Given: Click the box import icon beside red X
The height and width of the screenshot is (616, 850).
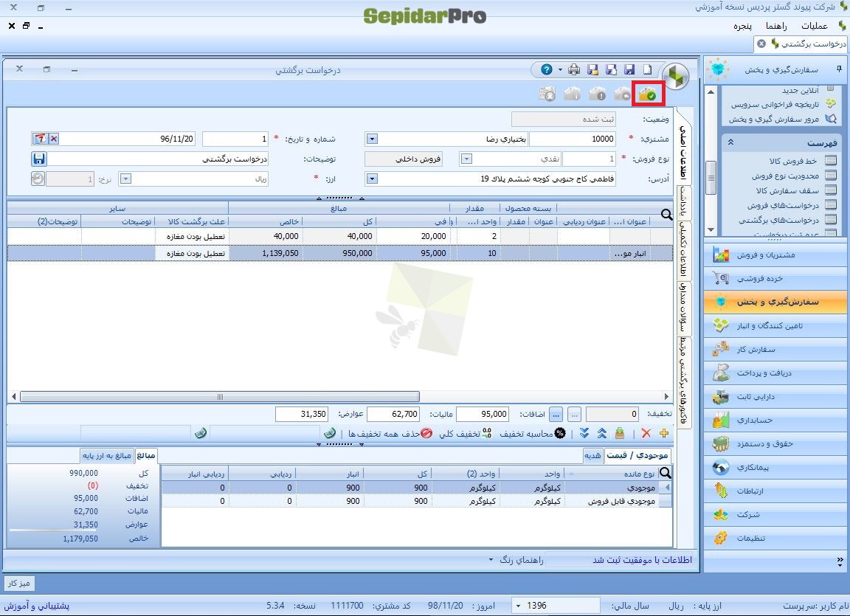Looking at the screenshot, I should coord(620,434).
